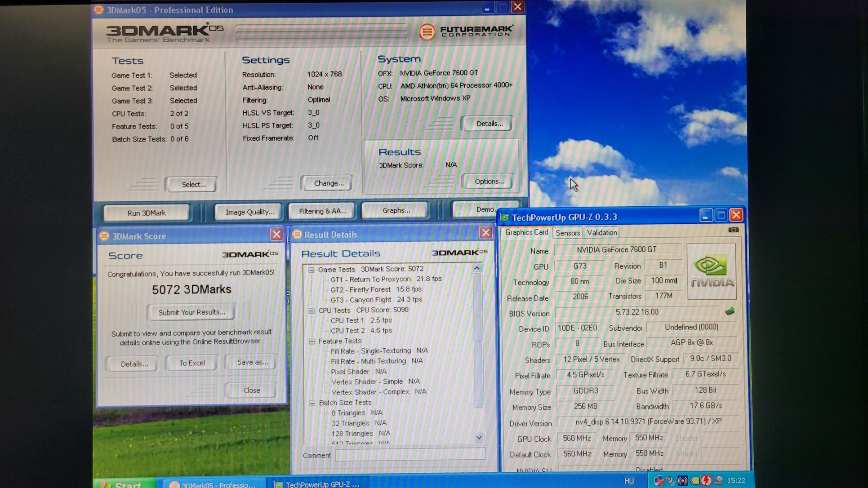The image size is (868, 488).
Task: Click the volume speaker tray icon
Action: click(x=670, y=481)
